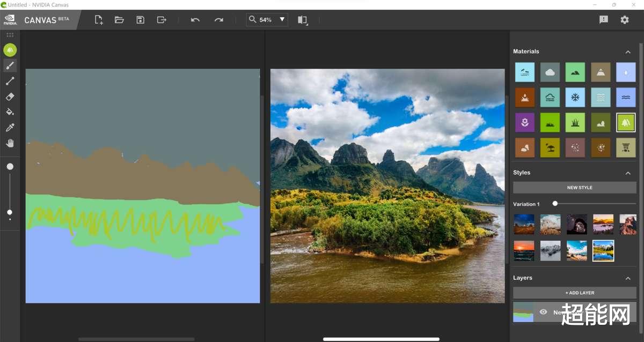Image resolution: width=644 pixels, height=342 pixels.
Task: Click the generated landscape preview image
Action: (x=387, y=186)
